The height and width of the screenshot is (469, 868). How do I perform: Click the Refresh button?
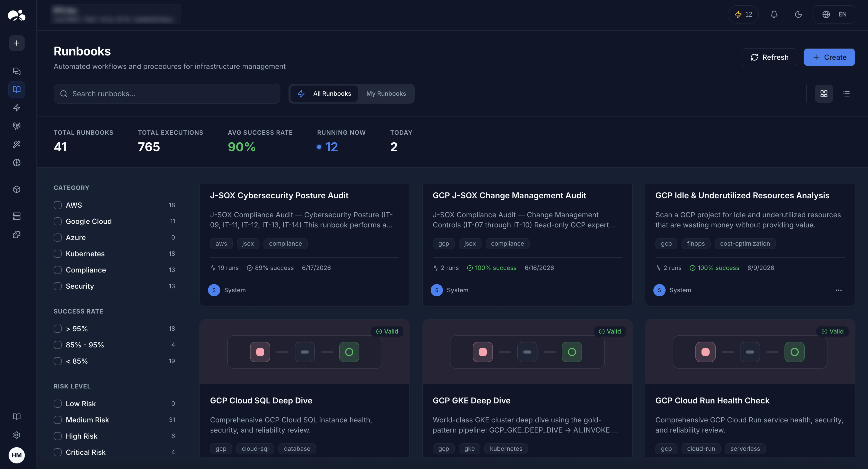769,57
